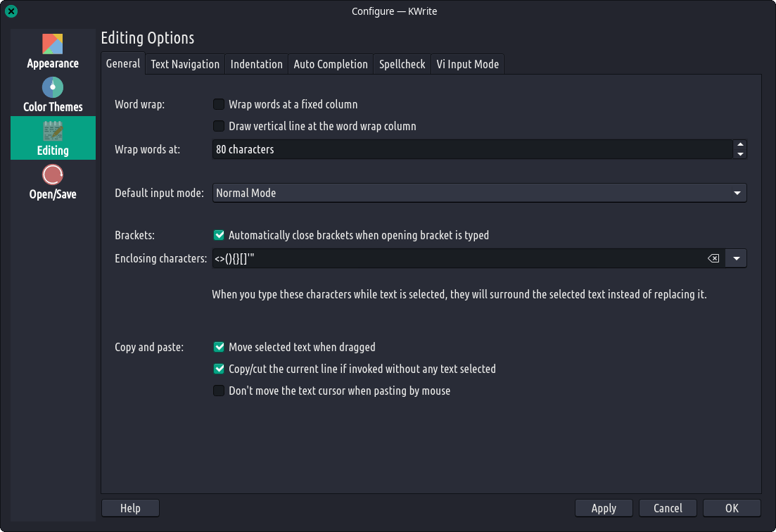Switch to the Auto Completion tab
The image size is (776, 532).
[x=331, y=64]
